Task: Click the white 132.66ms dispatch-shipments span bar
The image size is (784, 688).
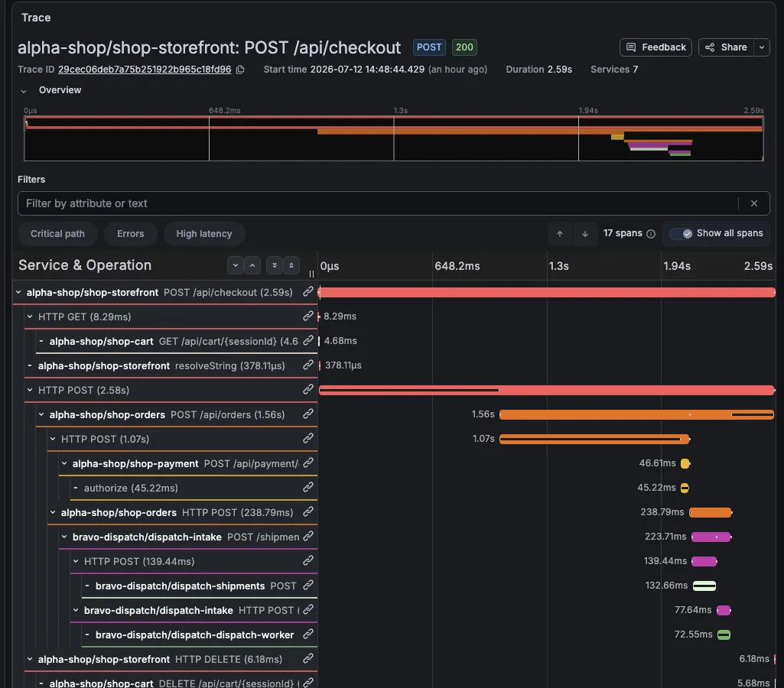Action: (x=704, y=586)
